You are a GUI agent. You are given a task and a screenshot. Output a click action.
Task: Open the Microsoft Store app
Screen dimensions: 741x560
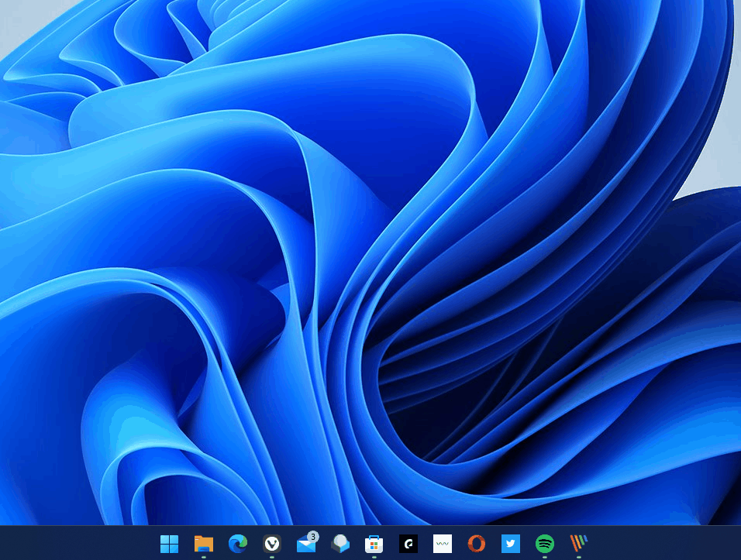click(x=374, y=544)
